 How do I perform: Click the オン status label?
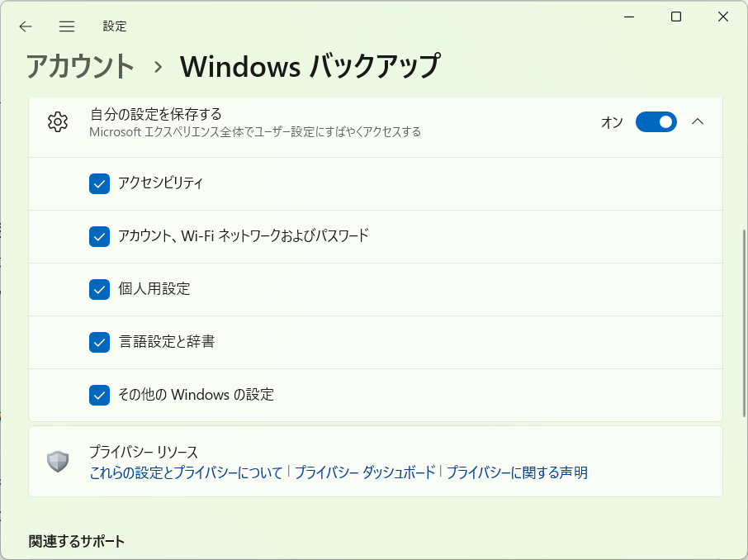(612, 122)
